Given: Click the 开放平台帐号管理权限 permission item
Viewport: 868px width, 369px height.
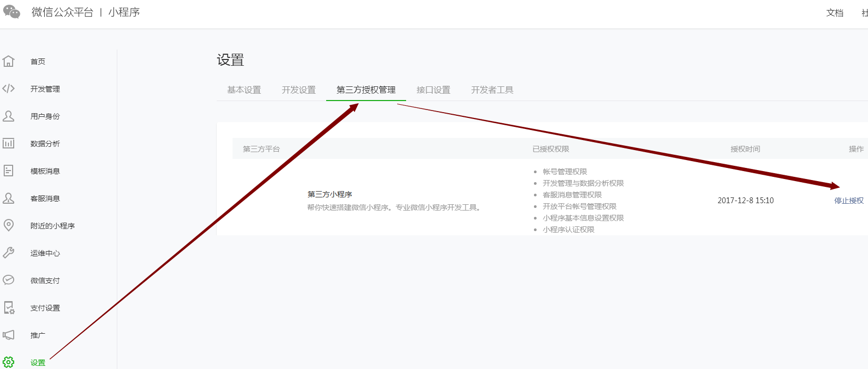Looking at the screenshot, I should coord(580,206).
